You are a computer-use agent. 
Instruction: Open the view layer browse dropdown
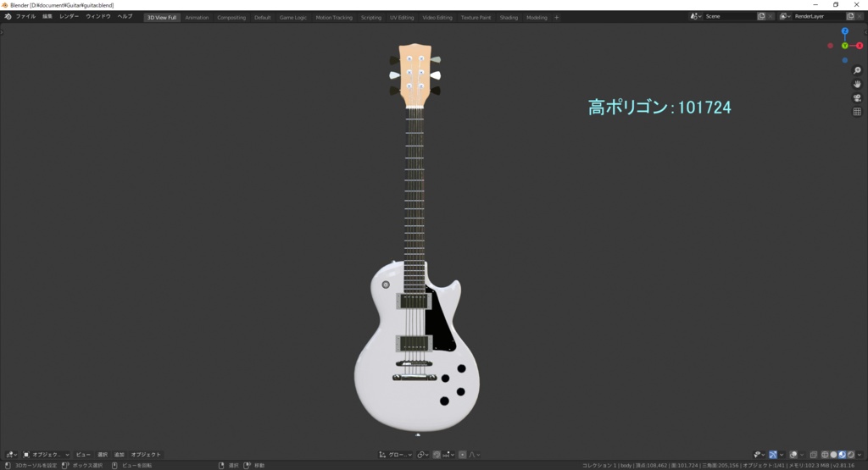tap(785, 17)
